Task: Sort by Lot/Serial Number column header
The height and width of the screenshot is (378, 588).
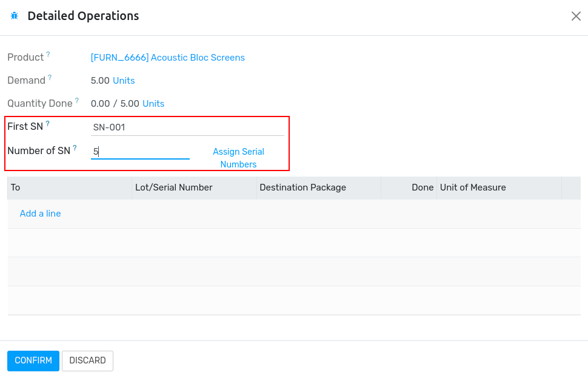Action: [x=194, y=187]
